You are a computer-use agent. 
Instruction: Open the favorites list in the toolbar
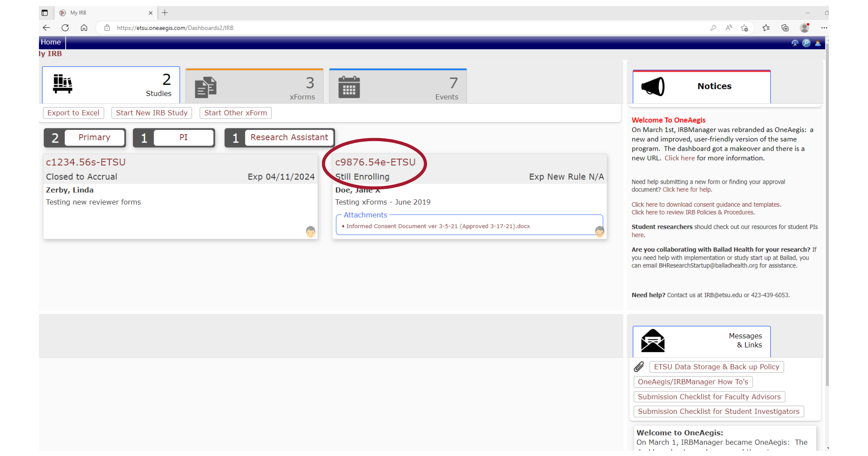(766, 27)
